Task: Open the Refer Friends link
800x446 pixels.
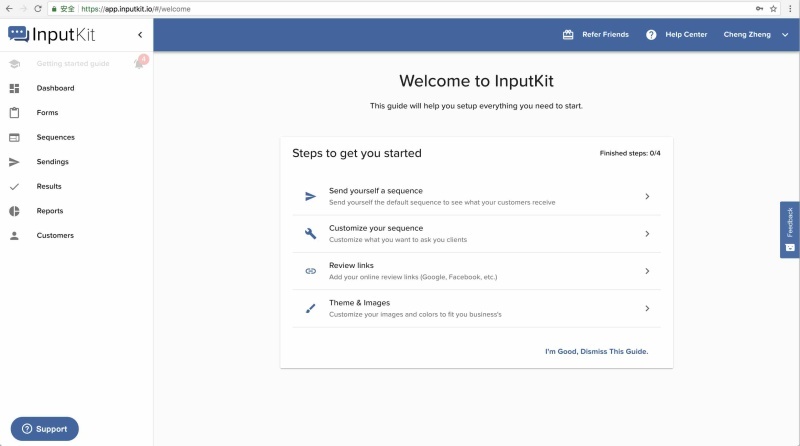Action: 606,35
